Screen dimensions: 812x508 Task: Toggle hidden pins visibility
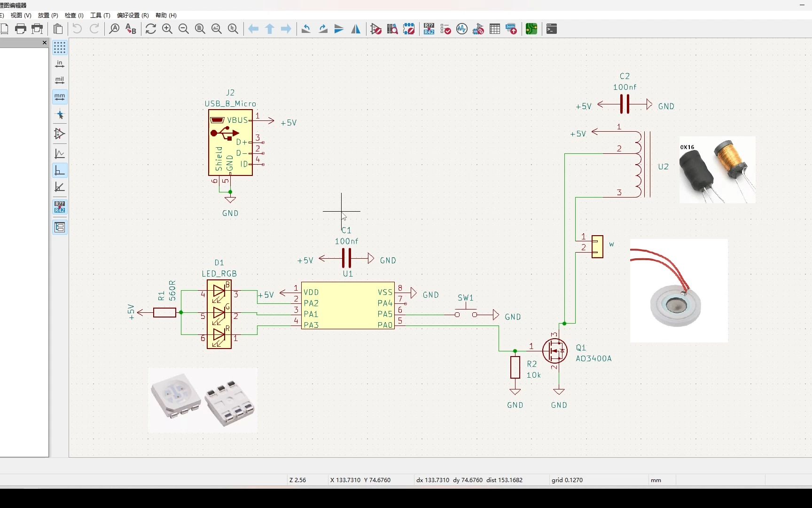[60, 134]
